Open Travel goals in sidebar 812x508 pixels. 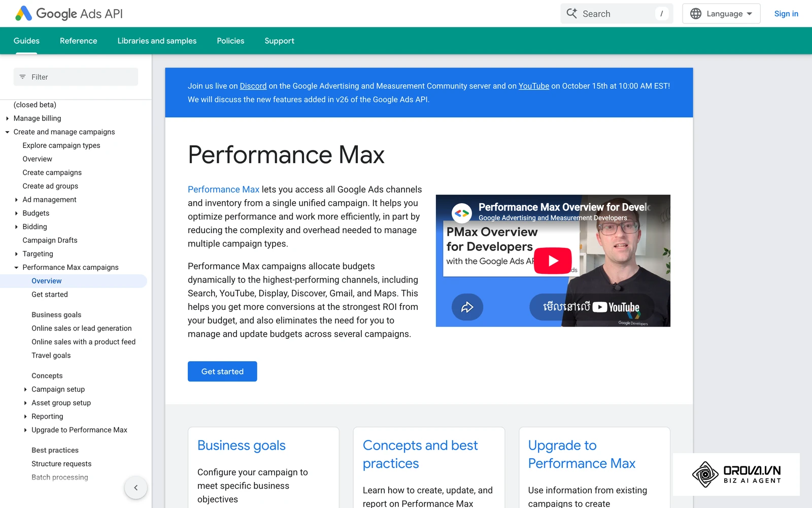(51, 356)
